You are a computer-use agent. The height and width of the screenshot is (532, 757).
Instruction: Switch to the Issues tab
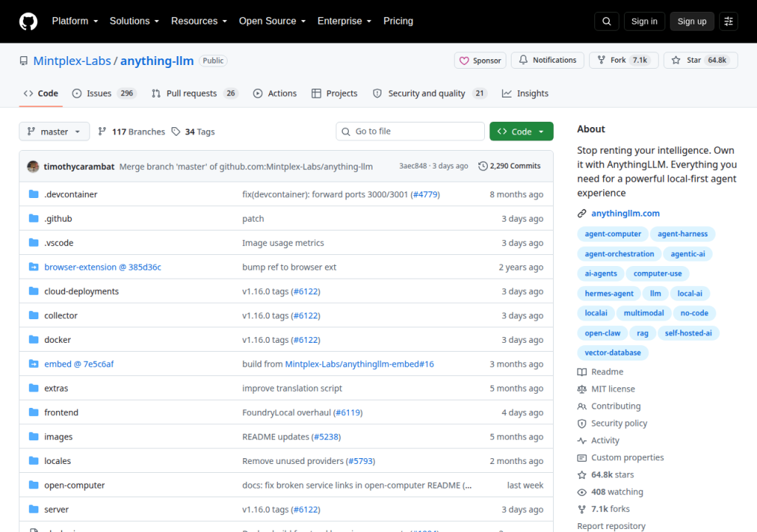pyautogui.click(x=104, y=93)
